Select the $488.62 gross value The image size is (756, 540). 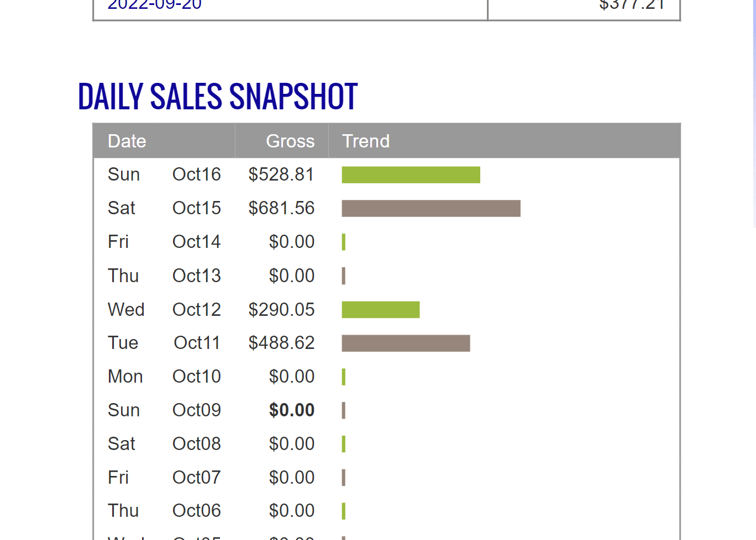(281, 343)
